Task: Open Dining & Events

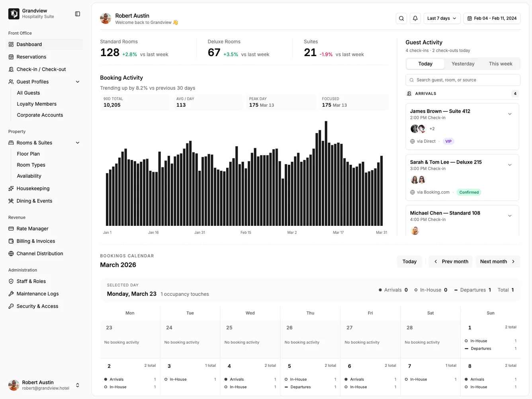Action: coord(34,201)
